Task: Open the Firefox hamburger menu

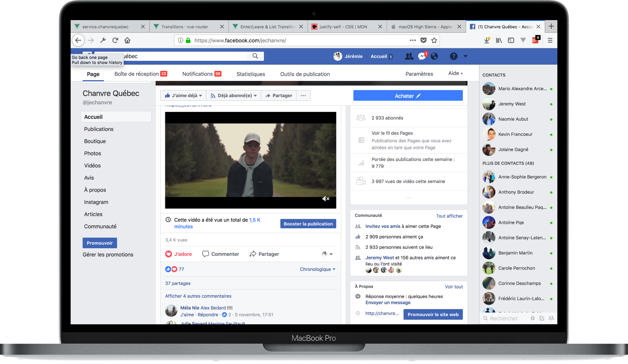Action: pos(550,40)
